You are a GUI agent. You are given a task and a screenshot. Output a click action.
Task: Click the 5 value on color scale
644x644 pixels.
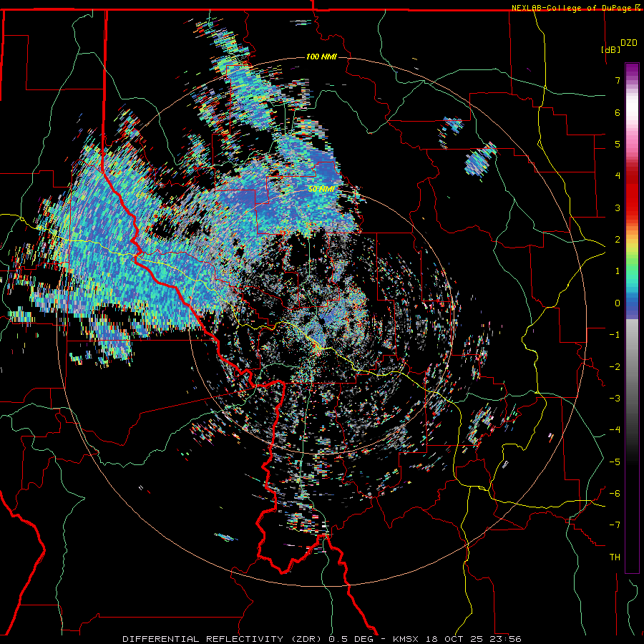pos(618,144)
